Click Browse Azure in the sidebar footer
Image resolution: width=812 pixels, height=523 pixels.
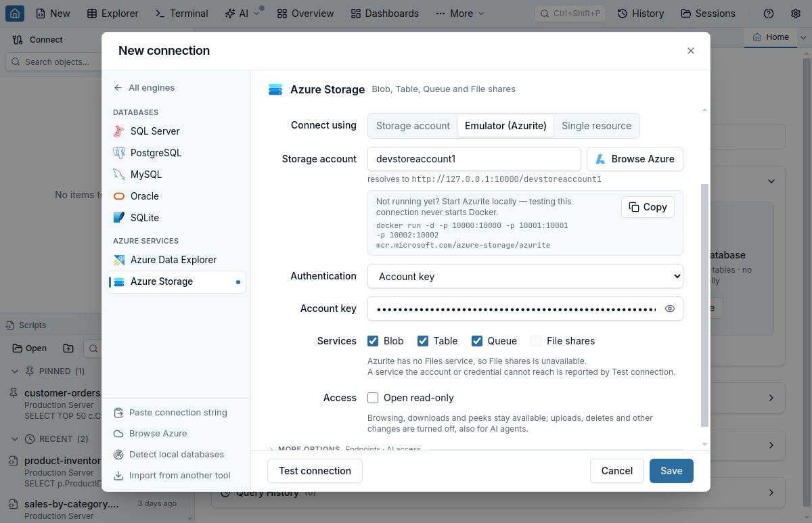click(x=150, y=433)
